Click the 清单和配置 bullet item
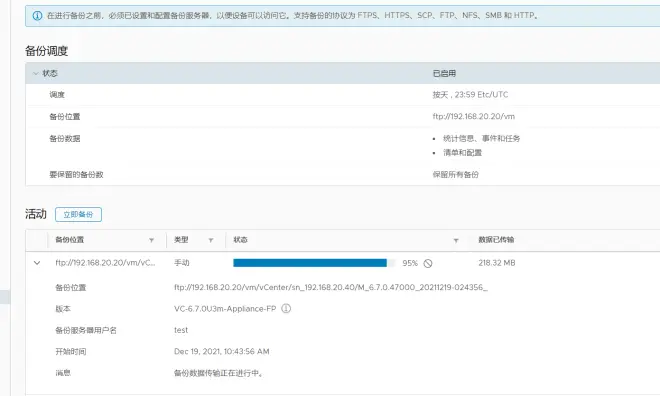Image resolution: width=660 pixels, height=396 pixels. (462, 153)
